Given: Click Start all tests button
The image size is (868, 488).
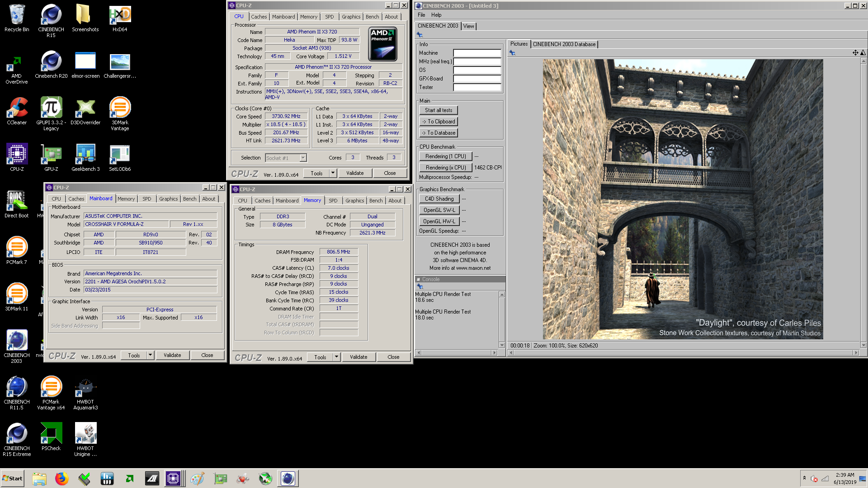Looking at the screenshot, I should pos(439,110).
